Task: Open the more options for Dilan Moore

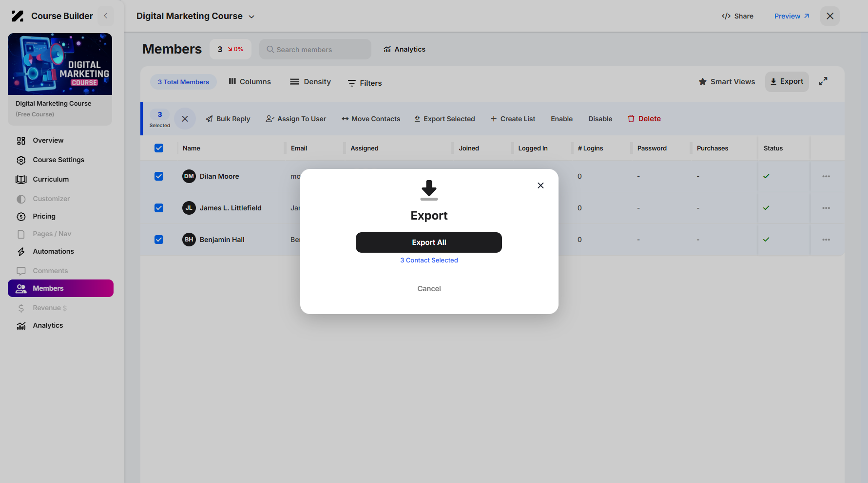Action: (x=826, y=176)
